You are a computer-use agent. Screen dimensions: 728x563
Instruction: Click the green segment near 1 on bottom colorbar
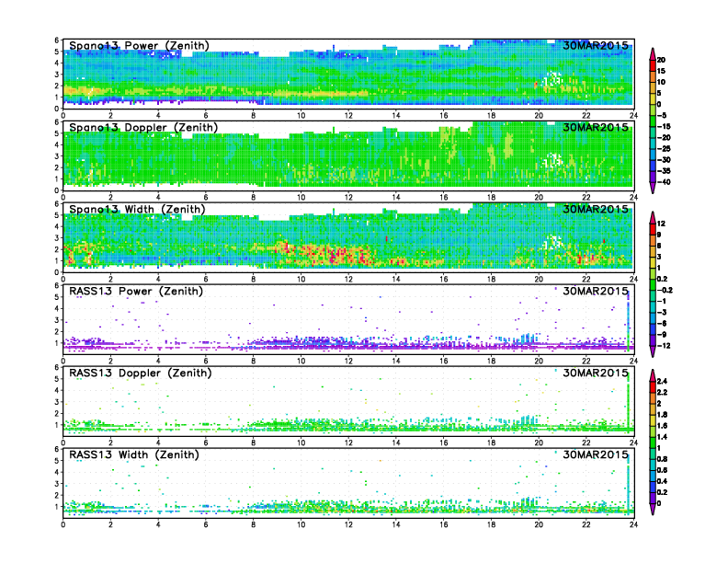(x=653, y=442)
